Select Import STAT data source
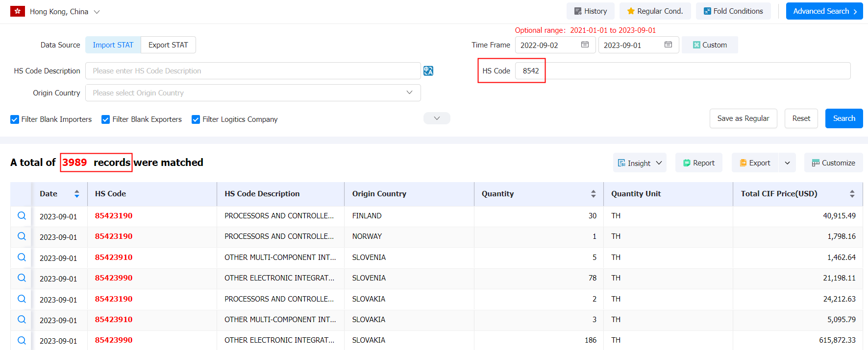 [x=113, y=45]
